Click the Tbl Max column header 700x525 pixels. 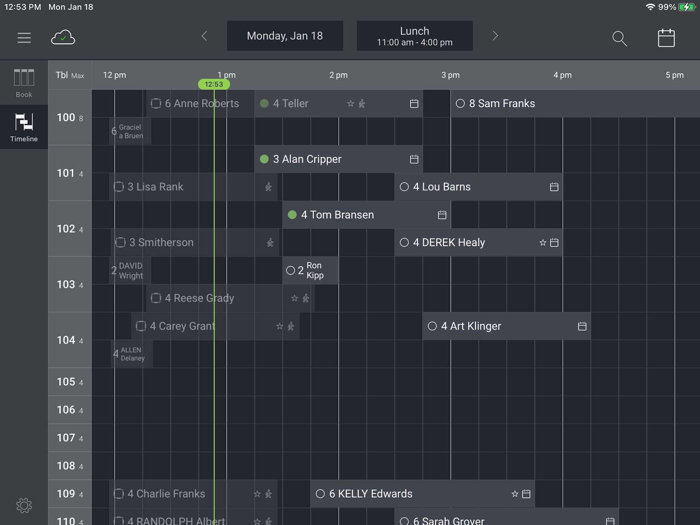[x=70, y=75]
